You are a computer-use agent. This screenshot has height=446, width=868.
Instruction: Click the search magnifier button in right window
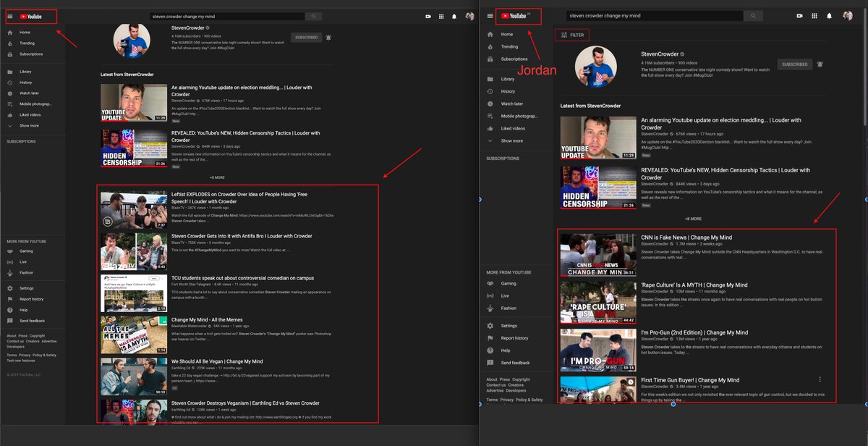754,15
